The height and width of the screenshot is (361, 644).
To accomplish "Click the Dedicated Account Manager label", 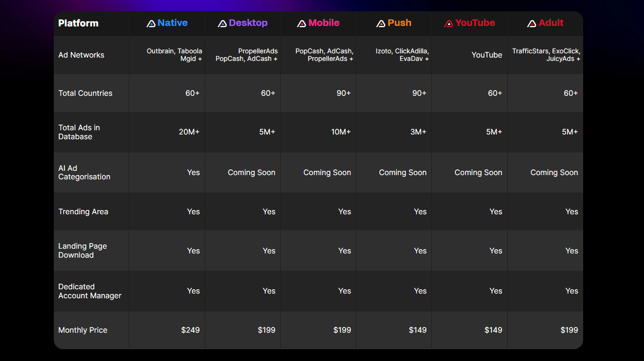I will tap(90, 291).
